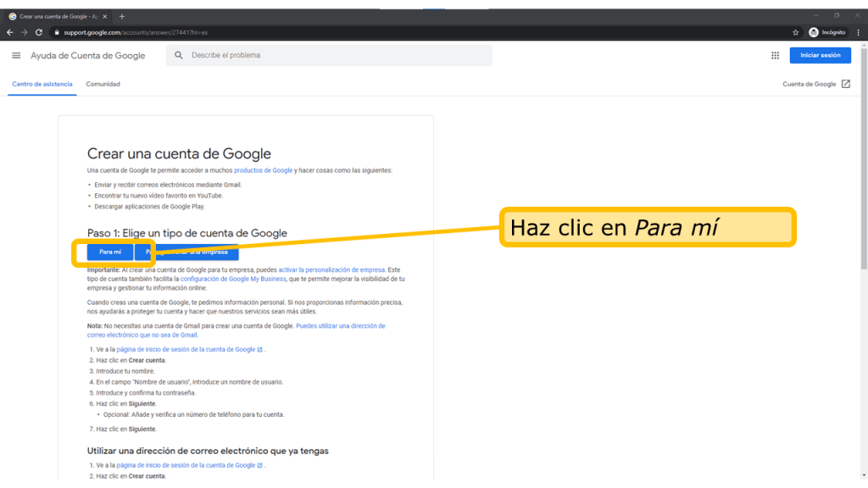Click the Para gestionar una empresa button
This screenshot has width=868, height=488.
186,252
